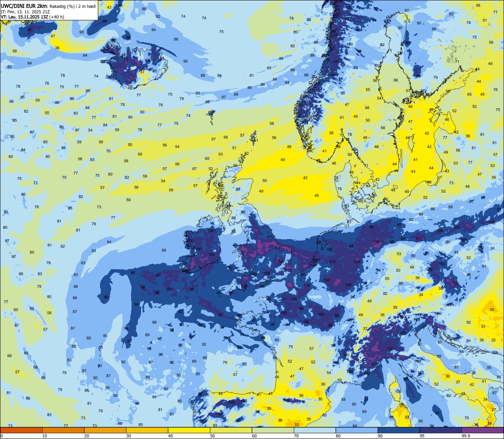
Task: Click the pale yellow 50–60 legend segment
Action: [231, 430]
